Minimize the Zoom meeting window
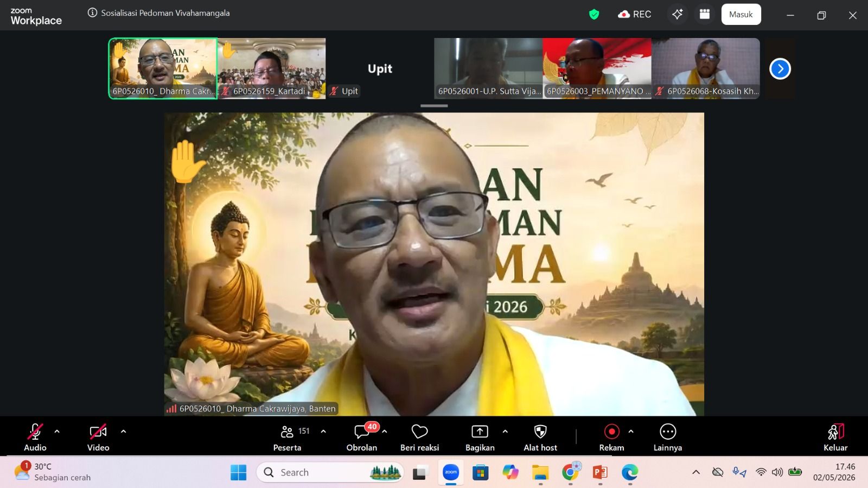The height and width of the screenshot is (488, 868). [790, 15]
